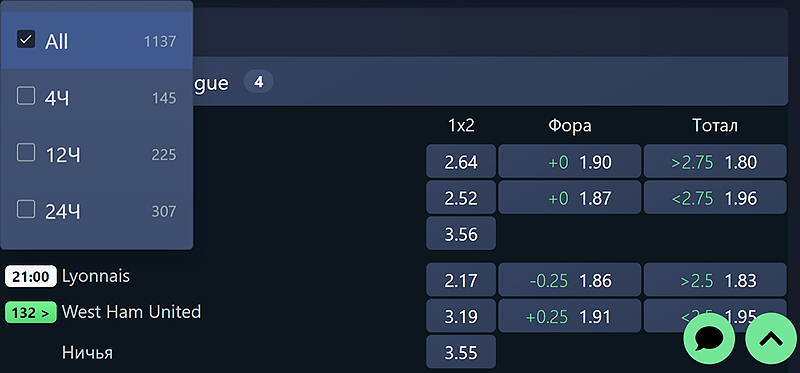
Task: Click the scroll-to-top arrow icon
Action: point(771,339)
